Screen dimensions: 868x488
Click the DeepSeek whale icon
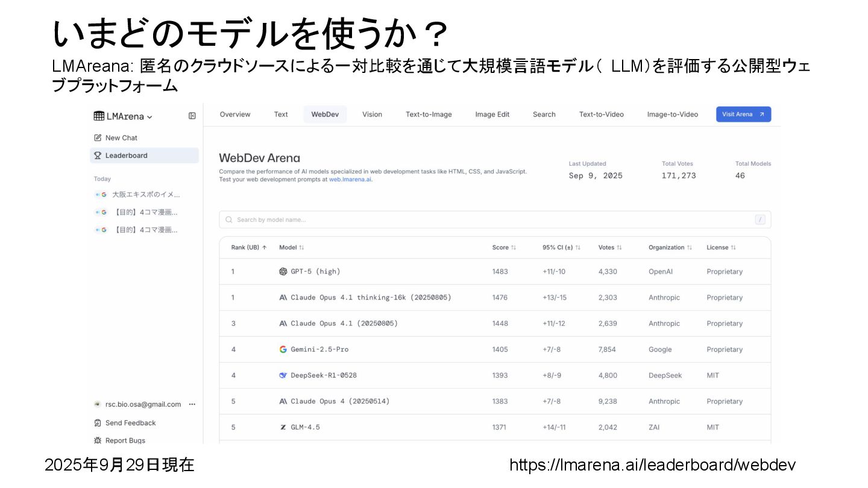[283, 375]
